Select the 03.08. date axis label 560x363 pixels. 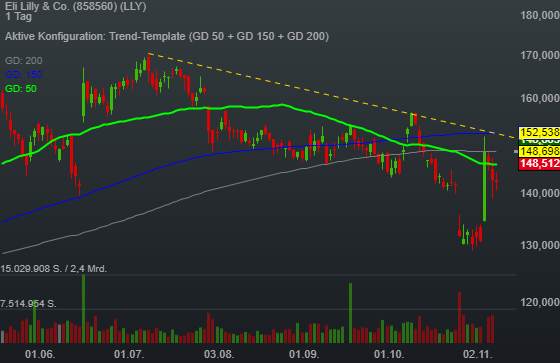click(x=219, y=354)
